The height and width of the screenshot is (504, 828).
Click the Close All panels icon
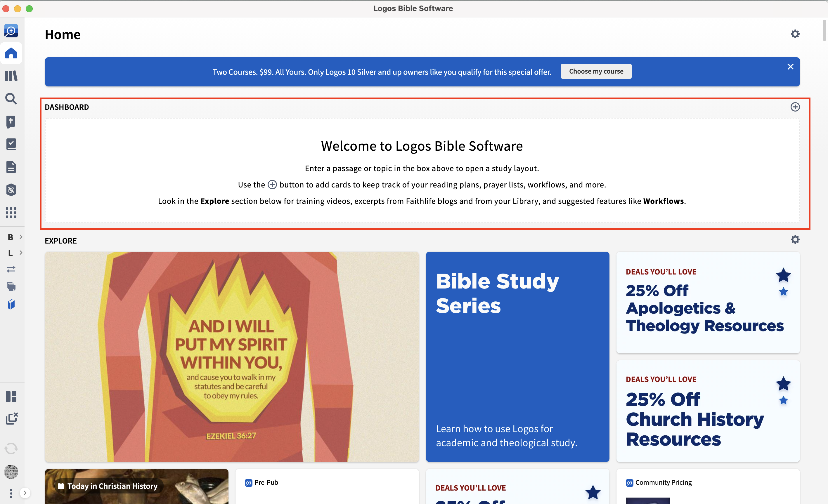coord(11,419)
